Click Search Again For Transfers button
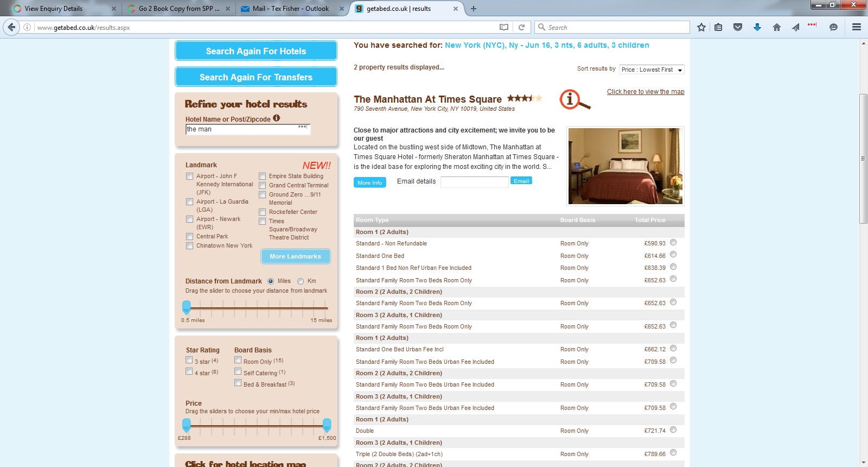 click(x=256, y=77)
